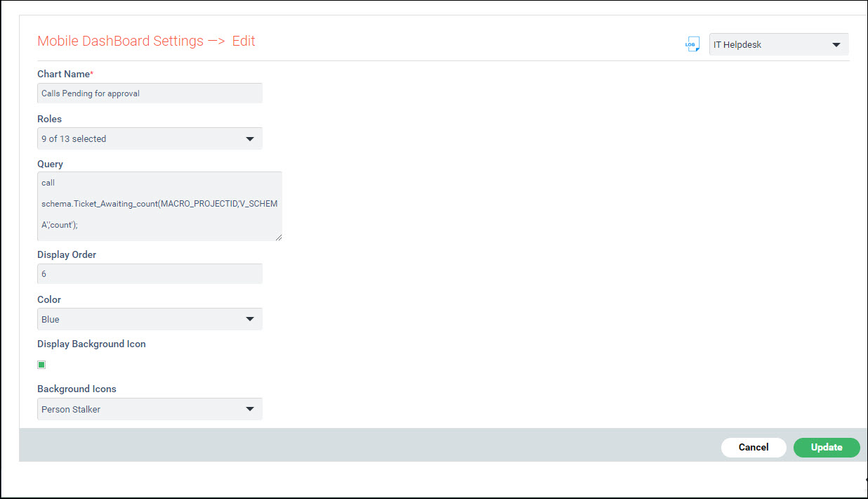Click the Blue color selection field

(140, 319)
